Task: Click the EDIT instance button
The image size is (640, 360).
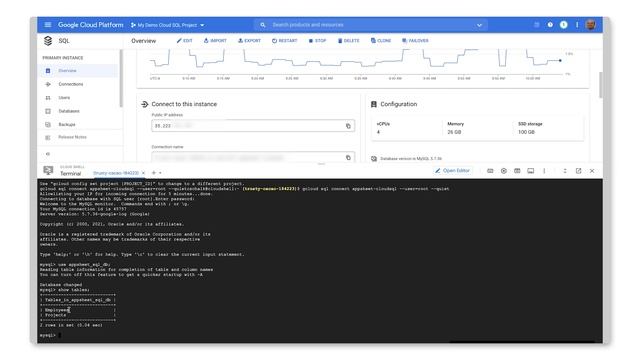Action: pyautogui.click(x=184, y=41)
